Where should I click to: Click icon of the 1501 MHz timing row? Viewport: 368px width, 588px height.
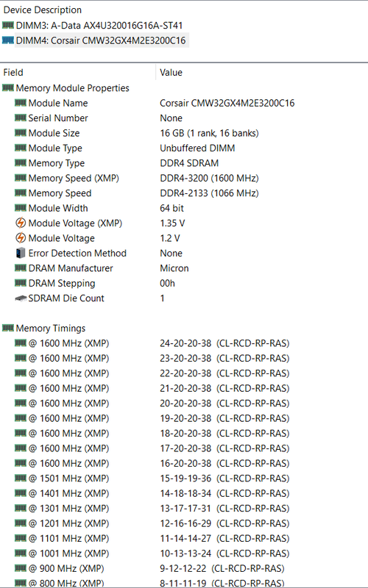point(21,478)
